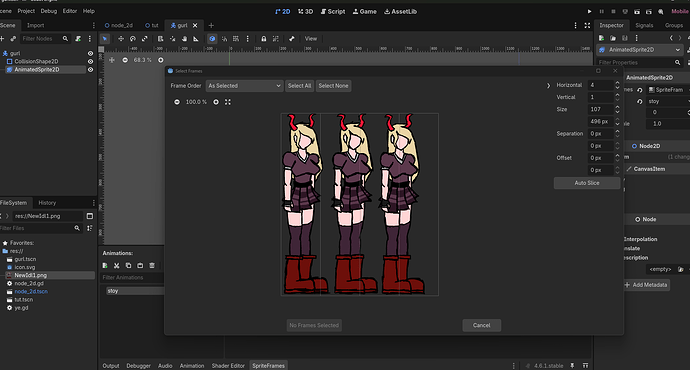This screenshot has width=690, height=370.
Task: Open the skeleton bone options icon
Action: click(x=291, y=39)
